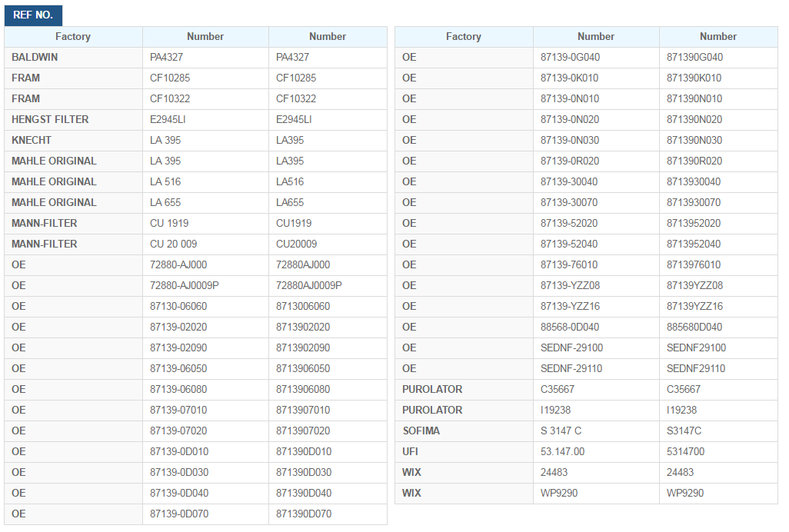Viewport: 789px width, 532px height.
Task: Click the Factory header of left table
Action: [74, 37]
